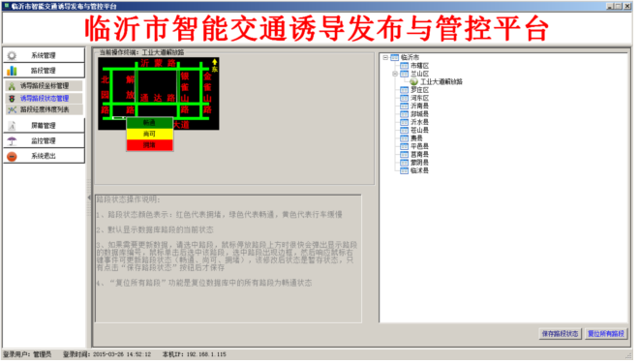Click the umbrella icon for 监控管理

12,140
